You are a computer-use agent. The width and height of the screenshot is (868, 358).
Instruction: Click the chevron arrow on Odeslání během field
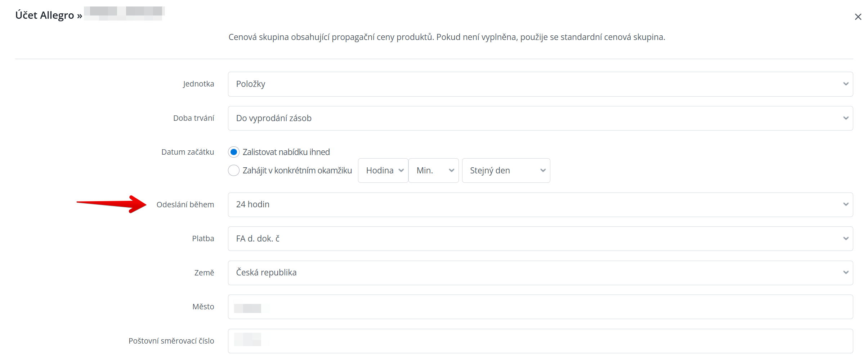(x=846, y=204)
